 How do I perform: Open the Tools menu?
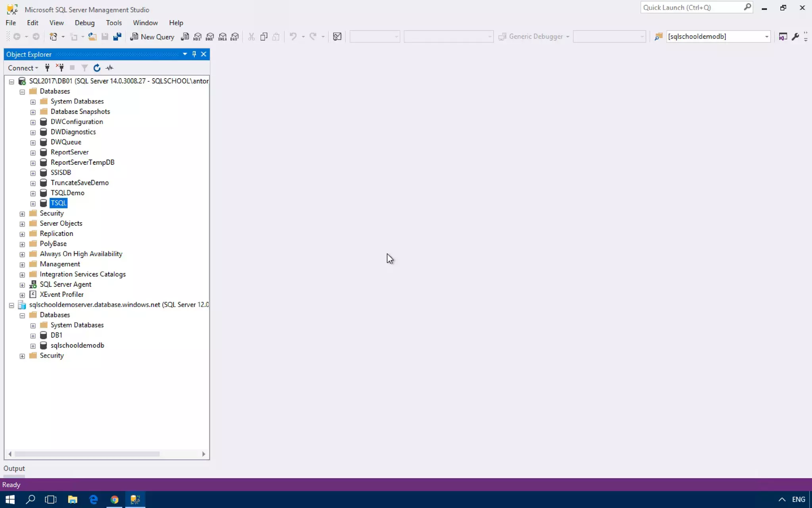coord(113,23)
